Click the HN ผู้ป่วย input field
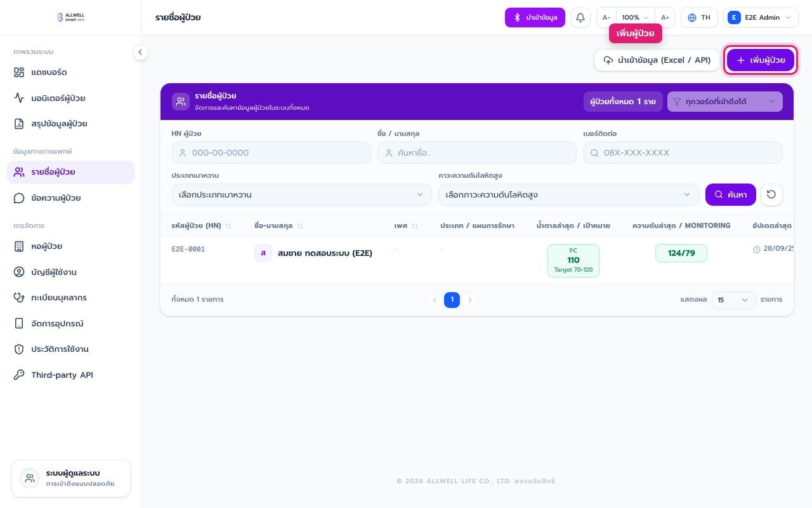 coord(271,153)
